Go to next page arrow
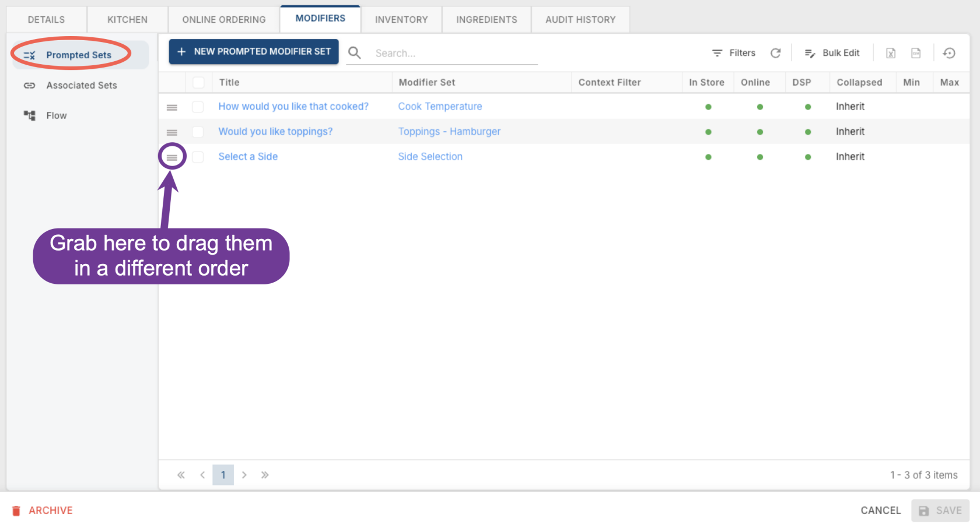Image resolution: width=980 pixels, height=528 pixels. [x=244, y=475]
